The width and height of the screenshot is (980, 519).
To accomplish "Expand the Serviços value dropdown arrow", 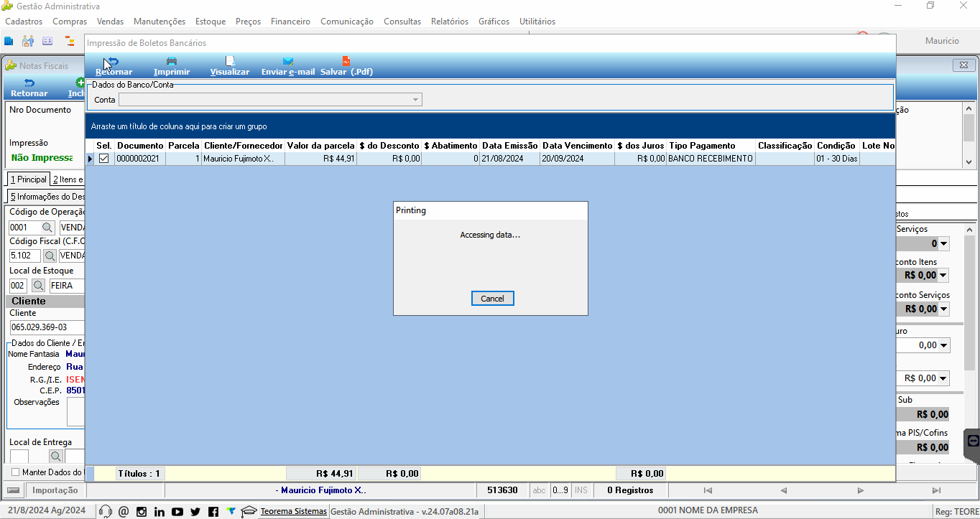I will coord(944,244).
